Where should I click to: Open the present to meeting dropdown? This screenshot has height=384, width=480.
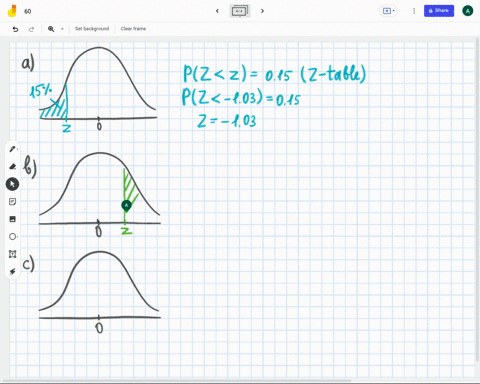point(388,11)
